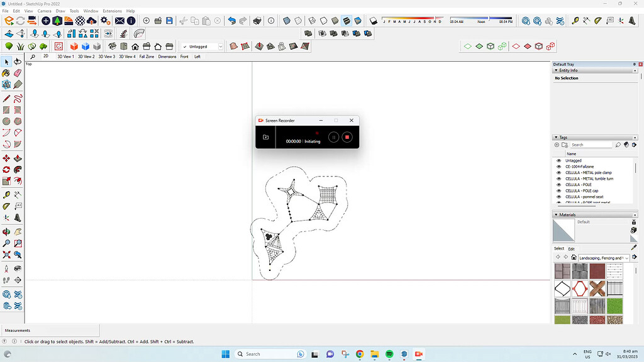Click the Save icon in the toolbar

tap(170, 21)
